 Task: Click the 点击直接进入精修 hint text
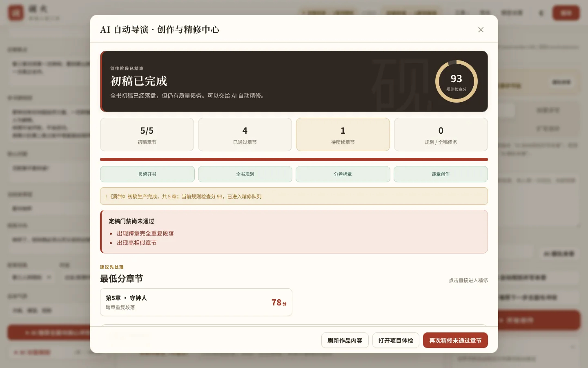point(468,280)
